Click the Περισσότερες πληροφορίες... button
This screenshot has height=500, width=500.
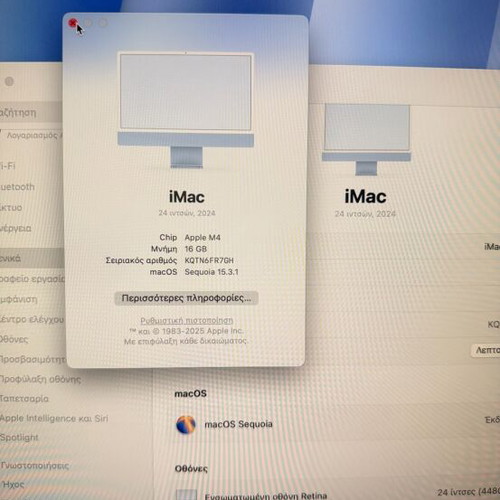(186, 298)
